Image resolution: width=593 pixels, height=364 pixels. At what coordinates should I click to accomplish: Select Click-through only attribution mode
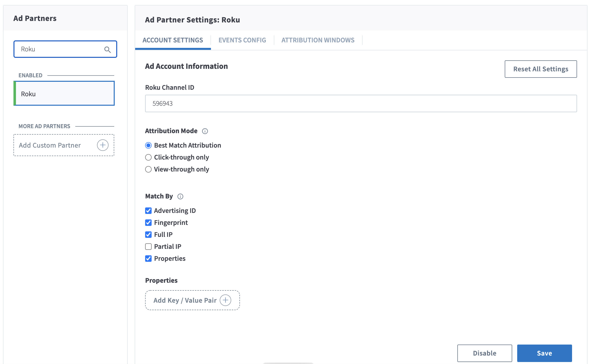148,157
